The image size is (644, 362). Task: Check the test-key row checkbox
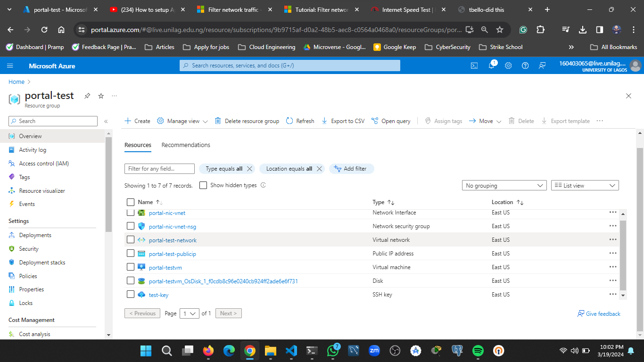pos(131,294)
